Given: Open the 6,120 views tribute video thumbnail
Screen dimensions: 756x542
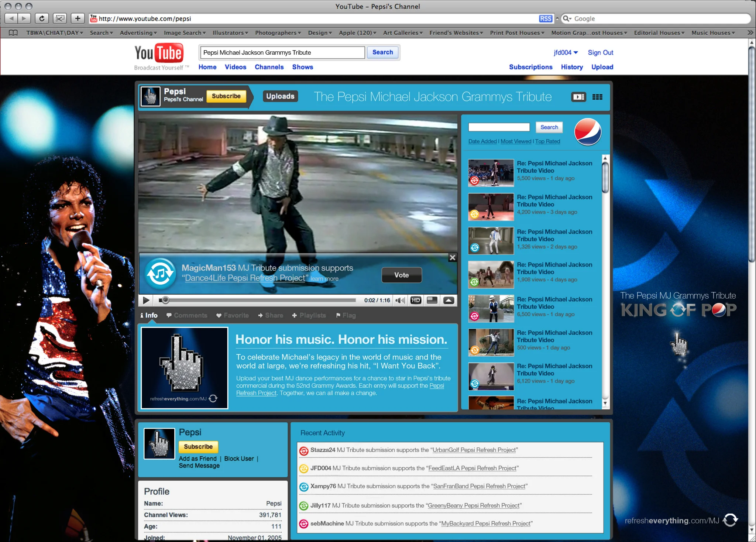Looking at the screenshot, I should pos(491,376).
